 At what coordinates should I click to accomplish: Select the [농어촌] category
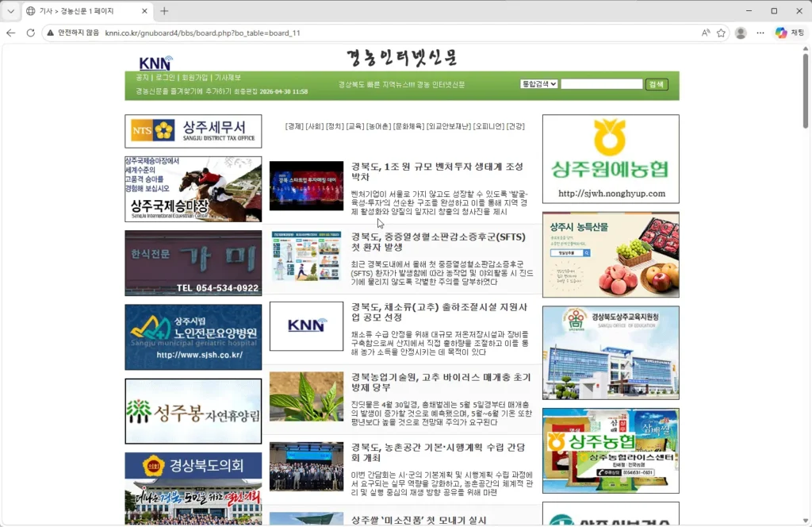click(378, 126)
